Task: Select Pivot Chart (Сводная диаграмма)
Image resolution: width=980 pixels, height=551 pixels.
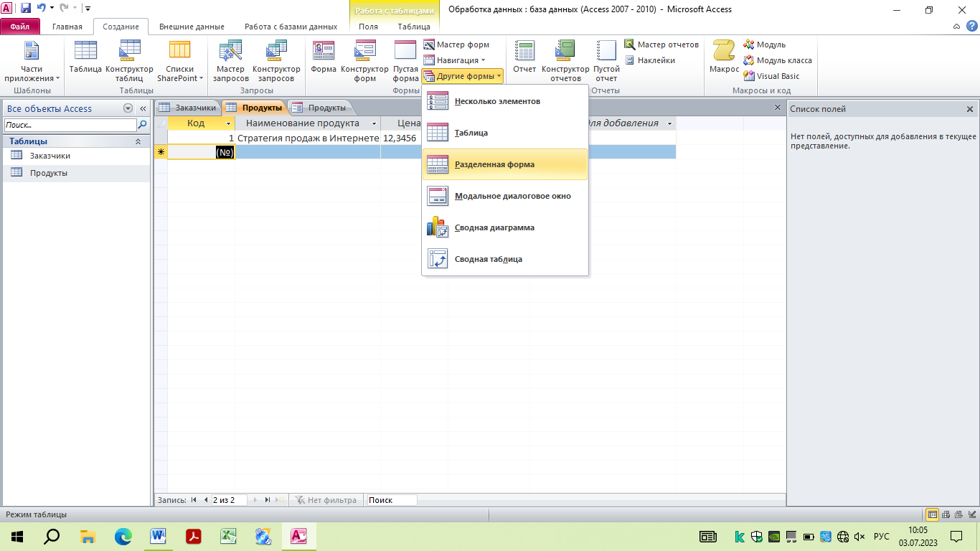Action: click(505, 227)
